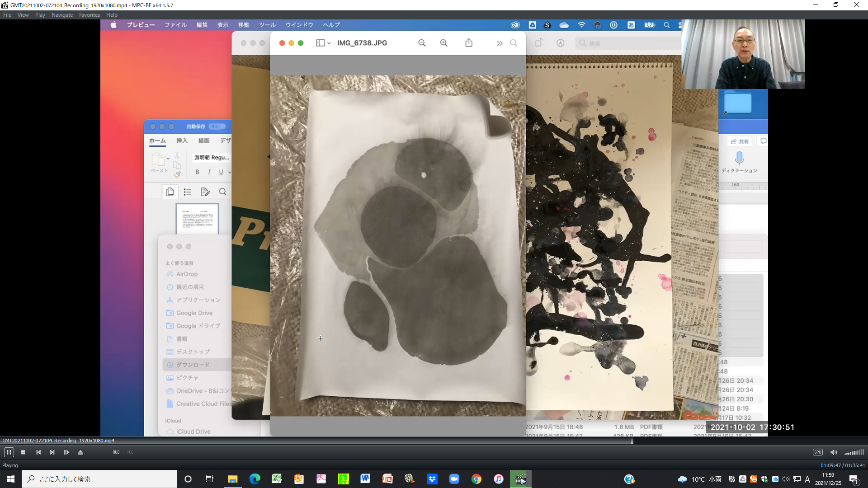Toggle underline formatting in Word
Viewport: 868px width, 488px height.
point(221,172)
